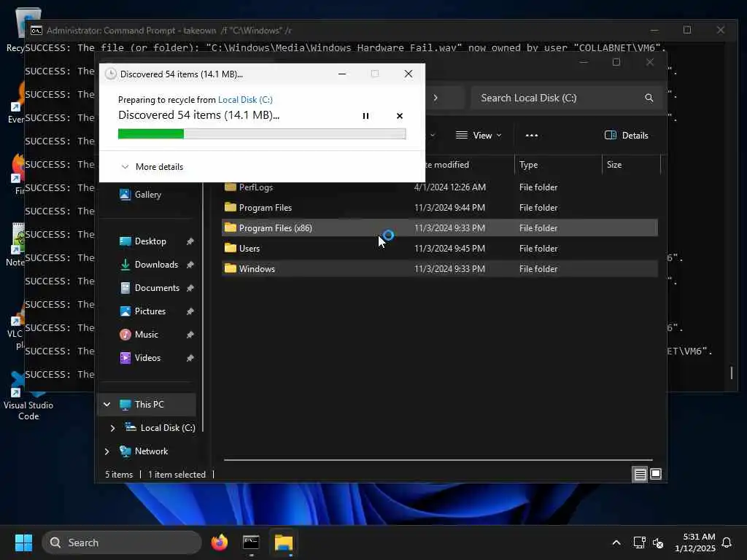
Task: Click the green recycle progress bar
Action: tap(262, 134)
